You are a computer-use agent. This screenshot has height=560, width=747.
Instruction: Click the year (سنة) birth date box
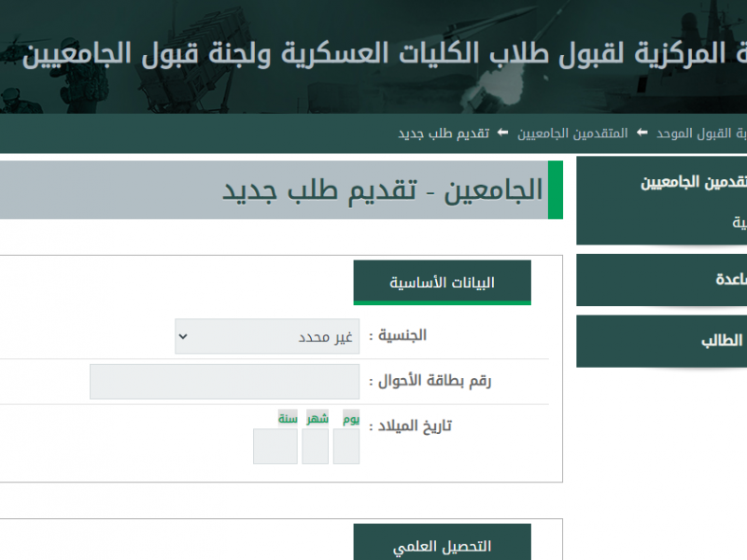(x=275, y=446)
